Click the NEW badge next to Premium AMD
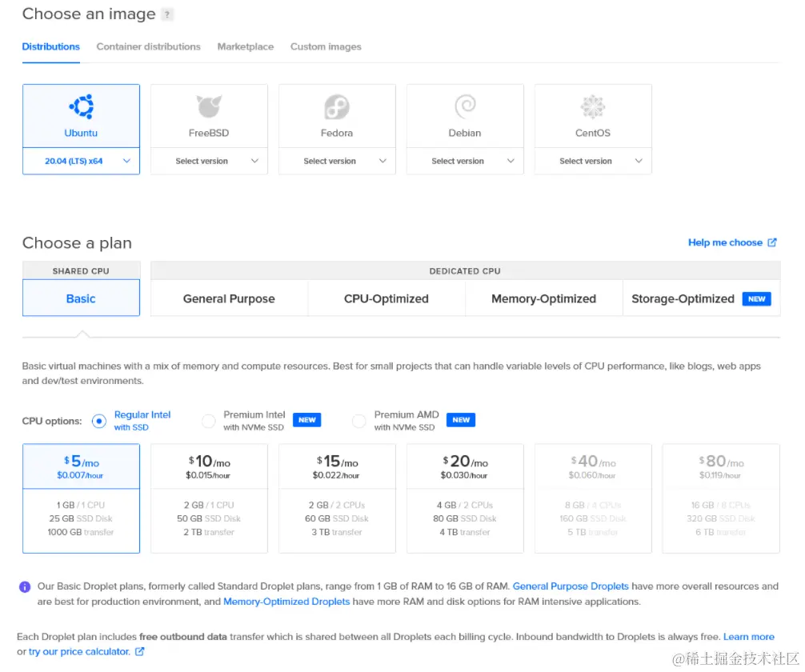 (x=460, y=420)
